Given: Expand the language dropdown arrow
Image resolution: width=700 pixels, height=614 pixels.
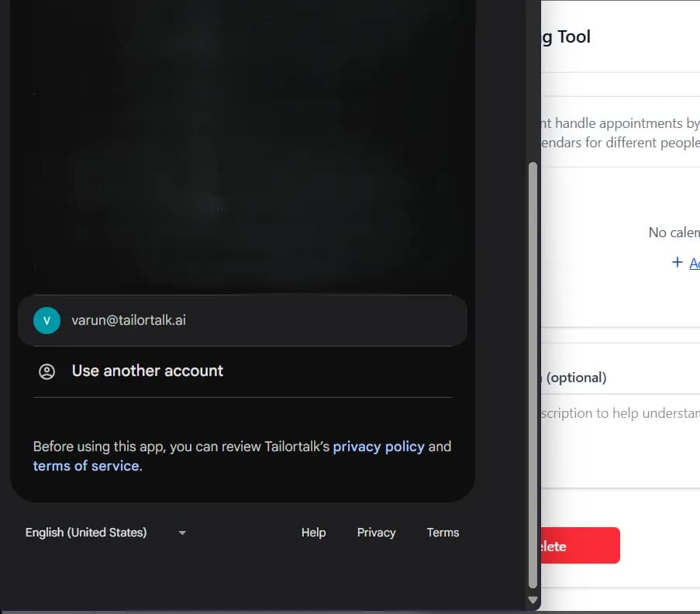Looking at the screenshot, I should click(181, 533).
